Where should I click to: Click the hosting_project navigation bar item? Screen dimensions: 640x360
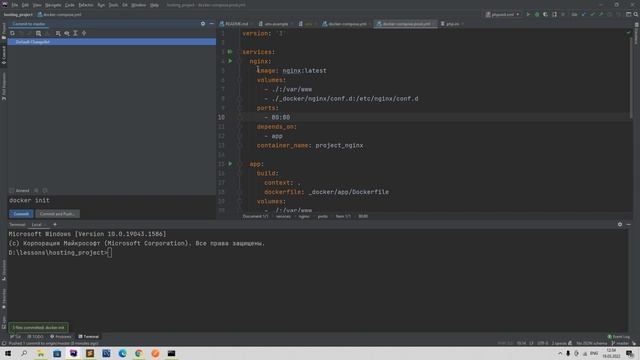(18, 14)
